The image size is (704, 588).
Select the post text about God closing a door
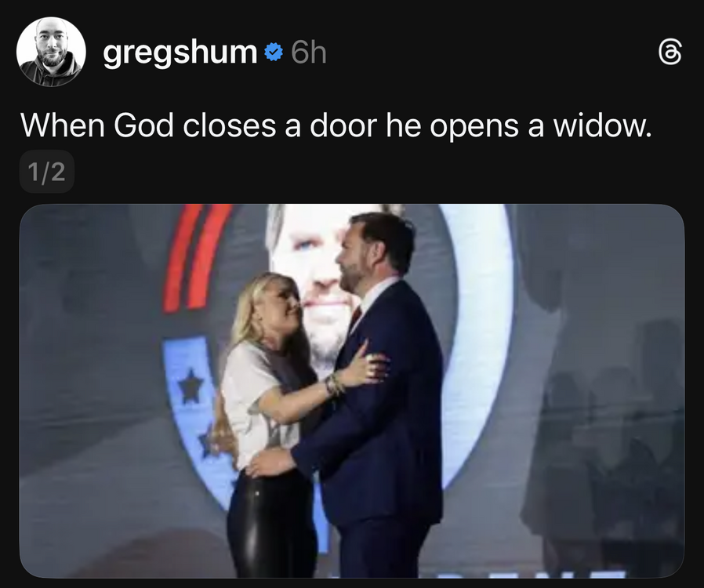coord(336,125)
